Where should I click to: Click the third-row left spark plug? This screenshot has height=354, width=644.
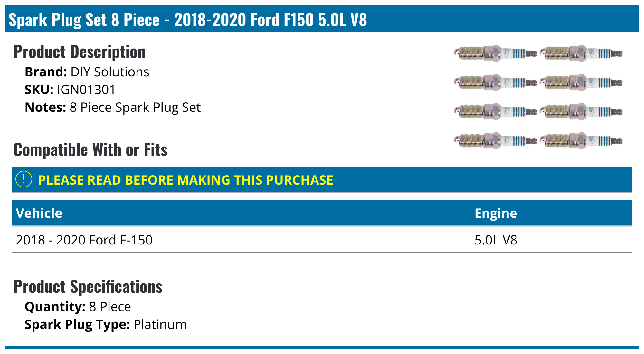(x=495, y=112)
